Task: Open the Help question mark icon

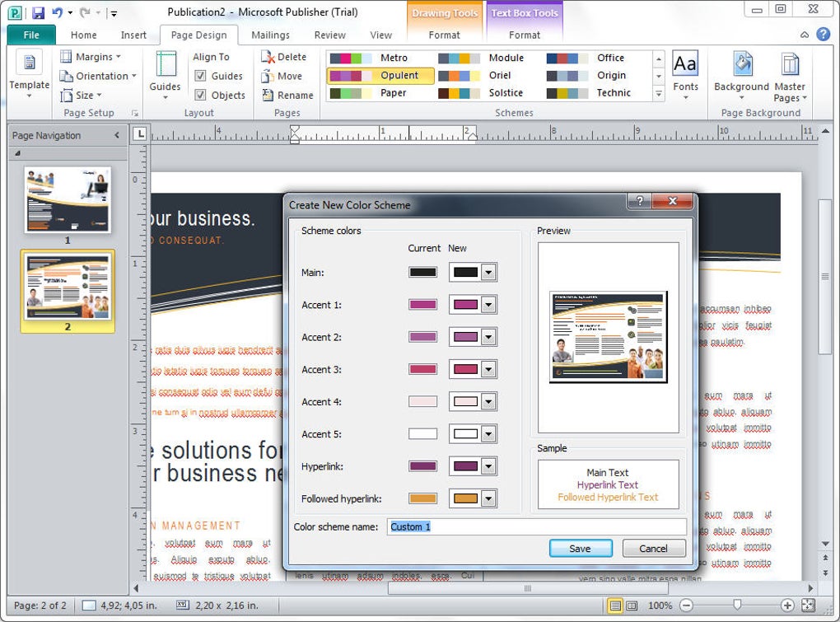Action: [x=823, y=35]
